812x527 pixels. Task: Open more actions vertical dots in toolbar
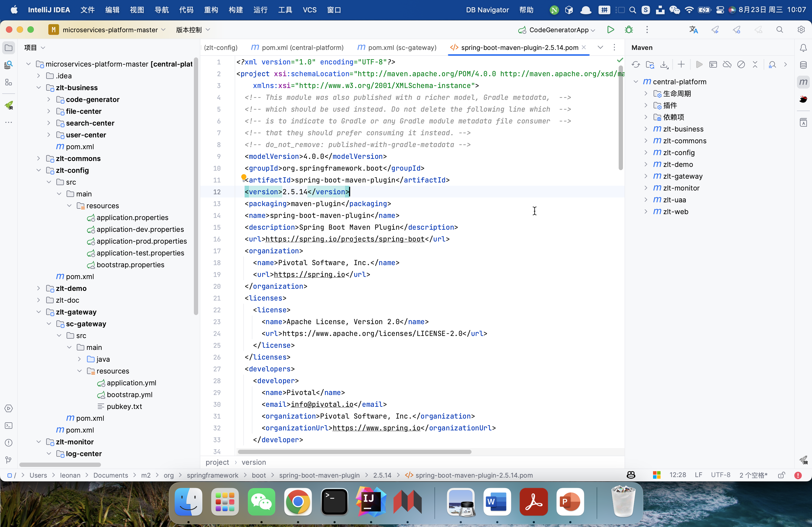[647, 30]
